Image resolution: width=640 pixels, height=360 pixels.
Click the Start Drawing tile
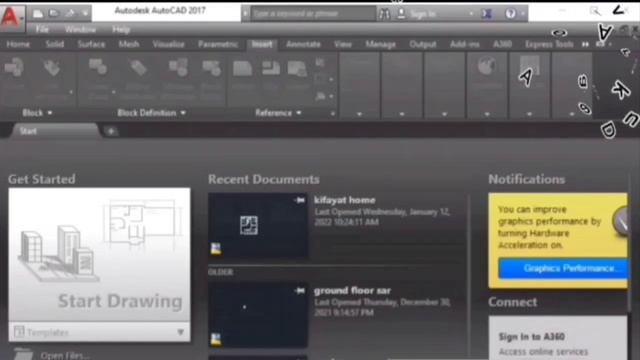coord(99,255)
